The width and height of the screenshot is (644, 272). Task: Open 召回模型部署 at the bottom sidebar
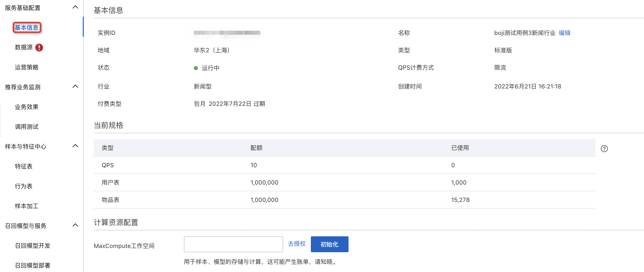(32, 266)
